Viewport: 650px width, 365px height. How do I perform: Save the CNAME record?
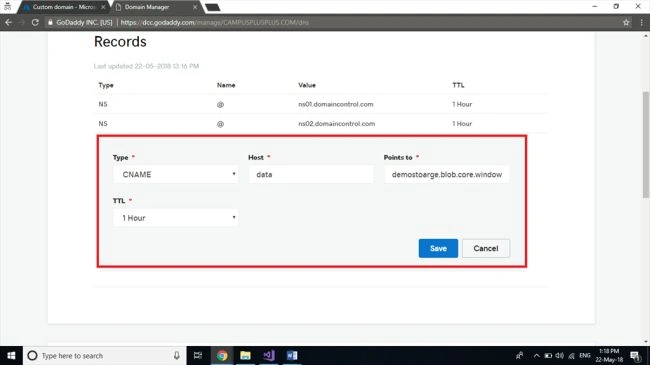[x=438, y=248]
